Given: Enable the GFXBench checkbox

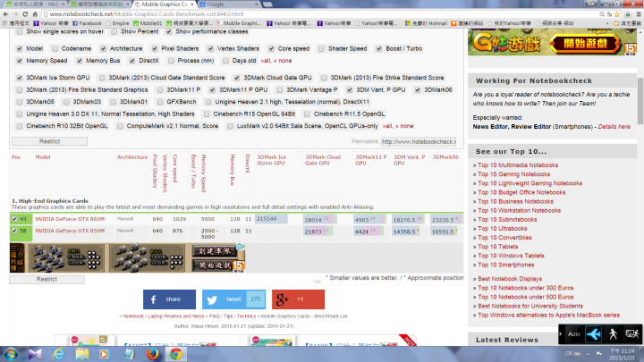Looking at the screenshot, I should [160, 102].
